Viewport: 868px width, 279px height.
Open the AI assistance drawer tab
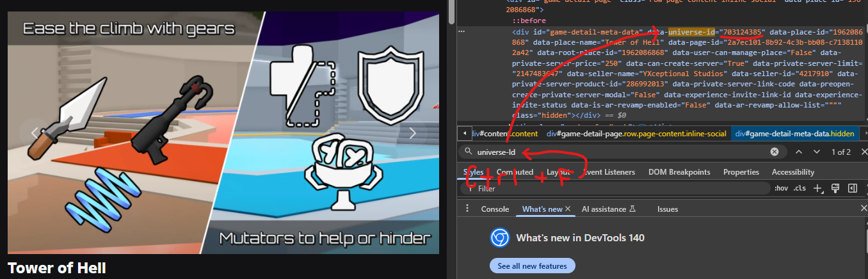[609, 209]
